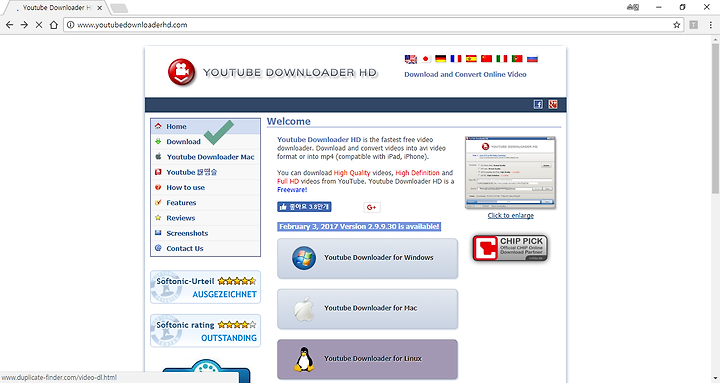The height and width of the screenshot is (383, 720).
Task: Switch language with the Chinese flag
Action: tap(486, 59)
